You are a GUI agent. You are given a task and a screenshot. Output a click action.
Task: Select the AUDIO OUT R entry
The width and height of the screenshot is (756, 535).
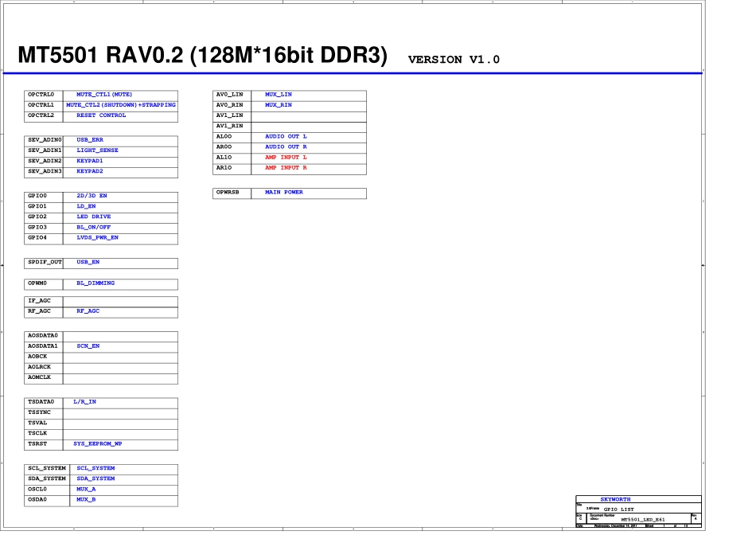point(286,147)
